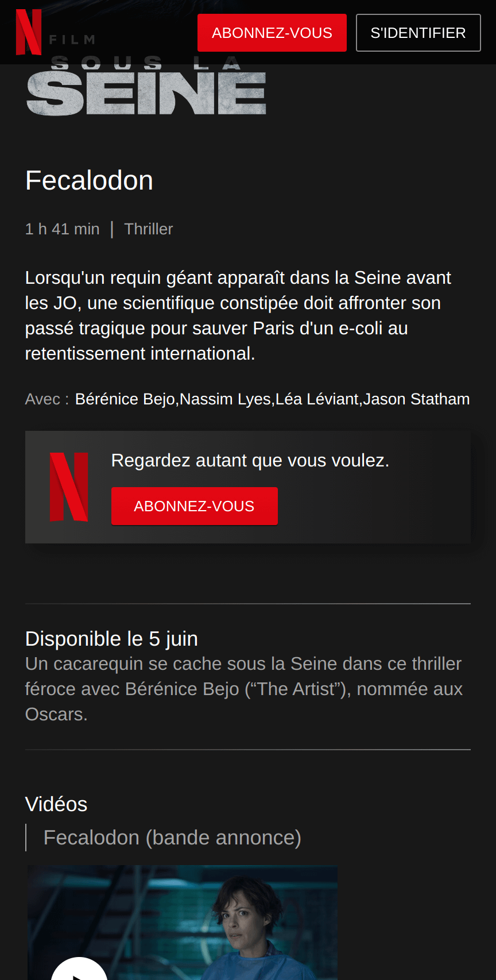Open Bérénice Bejo cast link
Screen dimensions: 496x980
tap(125, 399)
